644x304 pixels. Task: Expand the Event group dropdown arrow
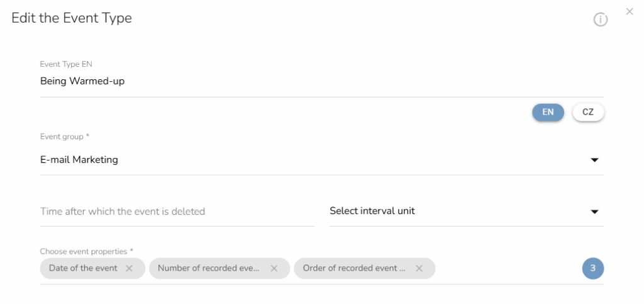(594, 160)
